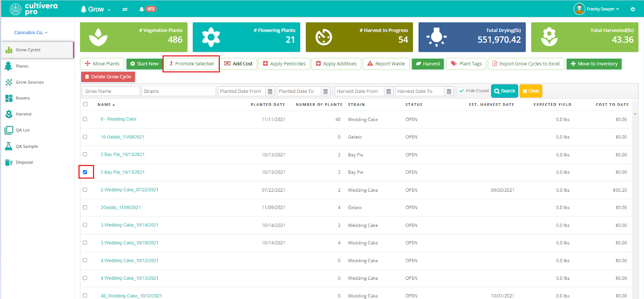
Task: Open the Harvest sidebar item
Action: click(x=37, y=114)
